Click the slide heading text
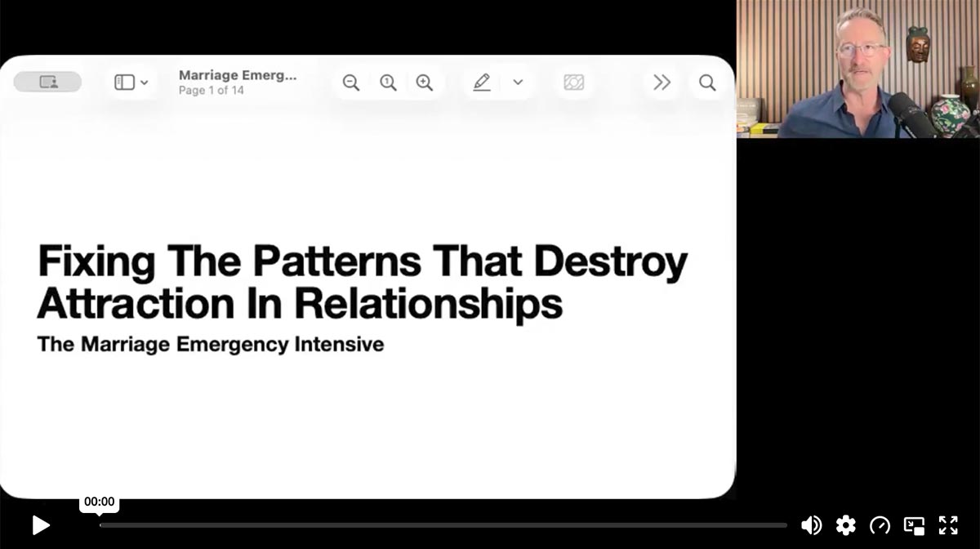The width and height of the screenshot is (980, 549). pos(363,282)
